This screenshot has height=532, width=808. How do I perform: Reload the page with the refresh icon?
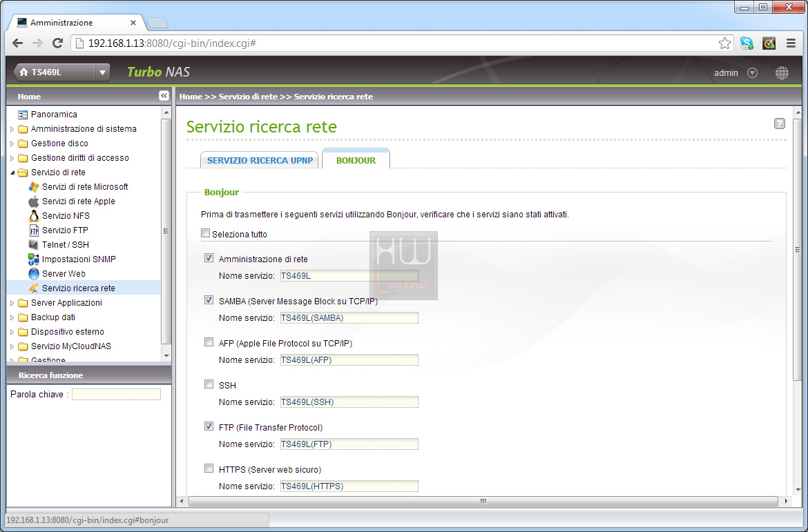click(58, 43)
